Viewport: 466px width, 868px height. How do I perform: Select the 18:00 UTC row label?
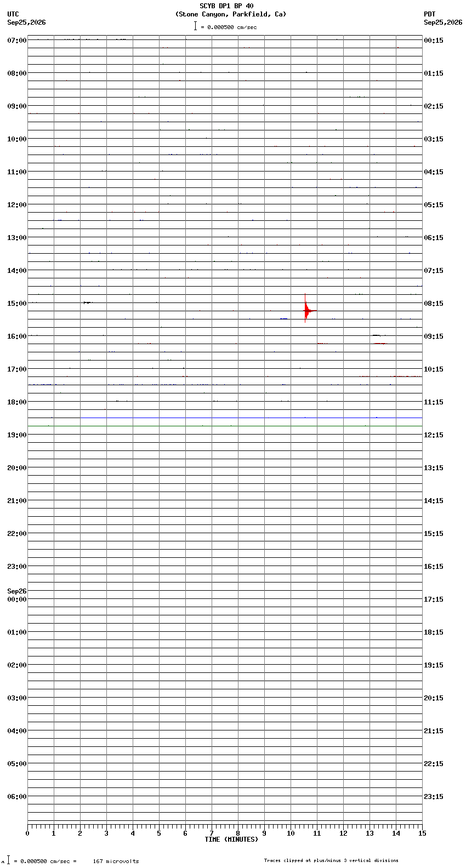17,402
